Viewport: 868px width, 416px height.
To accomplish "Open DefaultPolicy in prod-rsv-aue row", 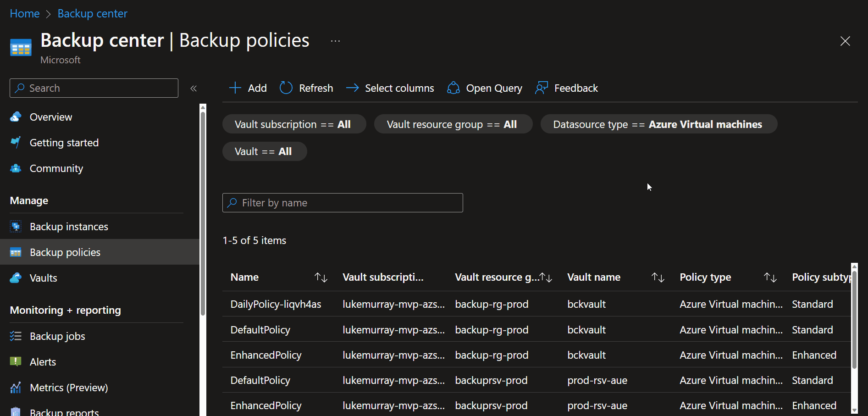I will click(260, 380).
